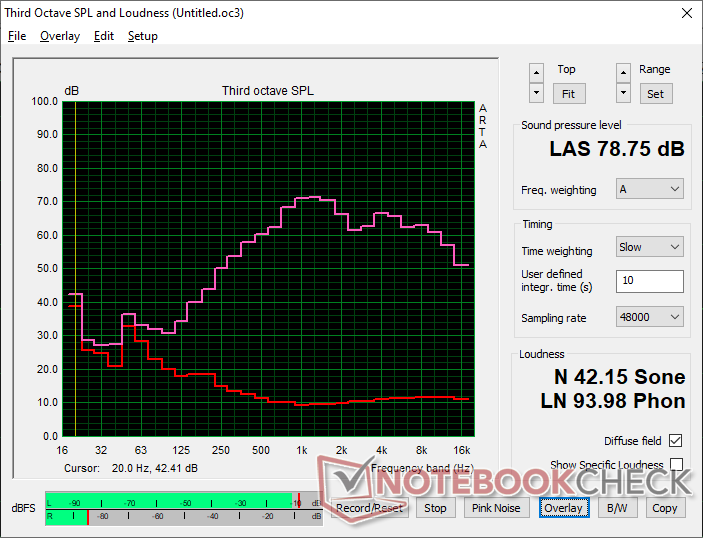
Task: Close the Third Octave SPL window
Action: pyautogui.click(x=686, y=13)
